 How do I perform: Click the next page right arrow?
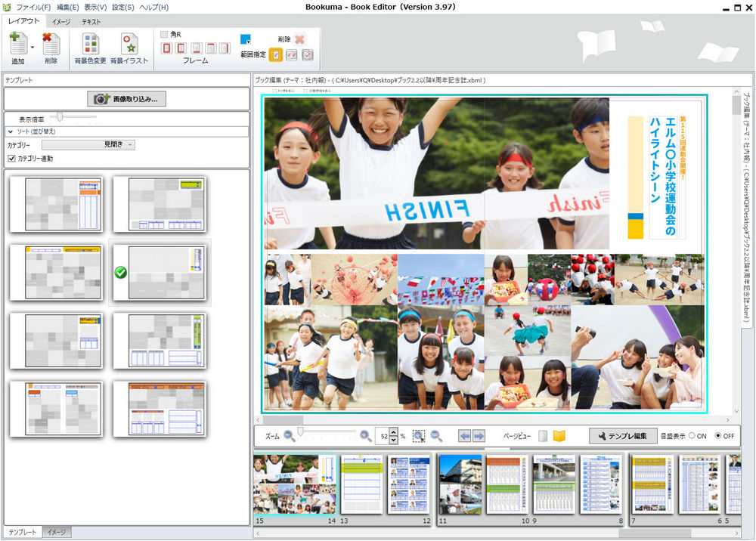[x=479, y=436]
